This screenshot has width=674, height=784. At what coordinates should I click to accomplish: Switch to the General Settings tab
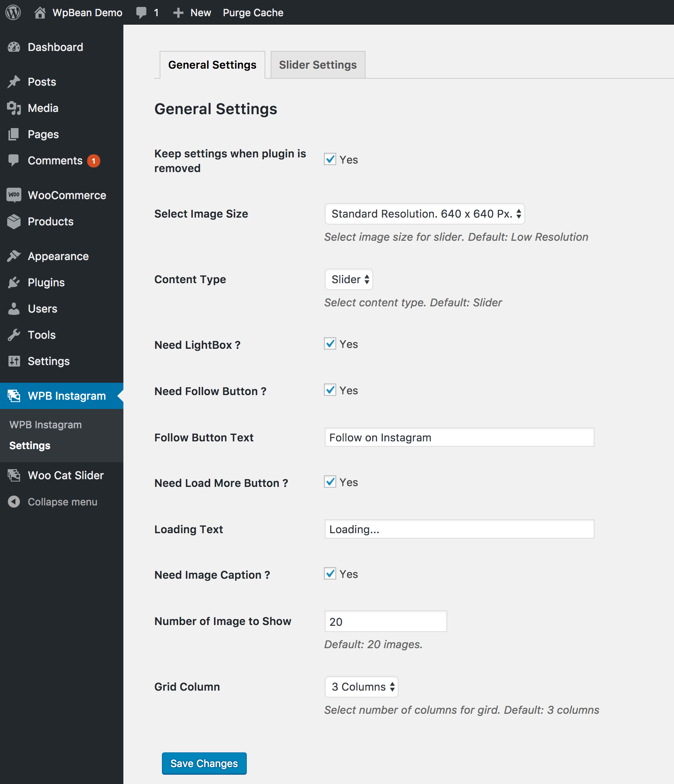[212, 65]
